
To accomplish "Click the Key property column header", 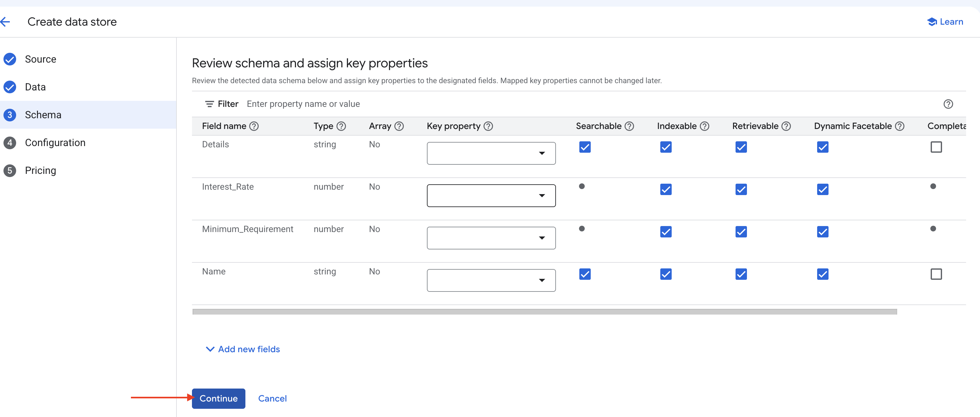I will (x=453, y=126).
